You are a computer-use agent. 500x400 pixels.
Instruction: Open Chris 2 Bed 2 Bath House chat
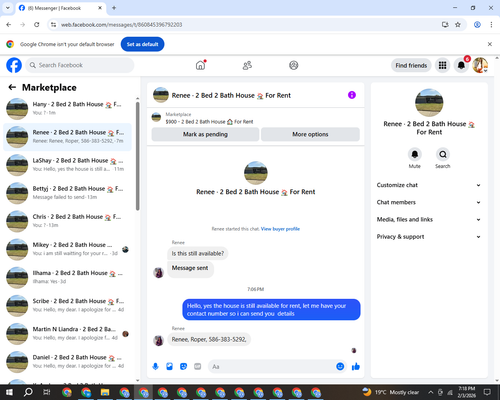67,221
